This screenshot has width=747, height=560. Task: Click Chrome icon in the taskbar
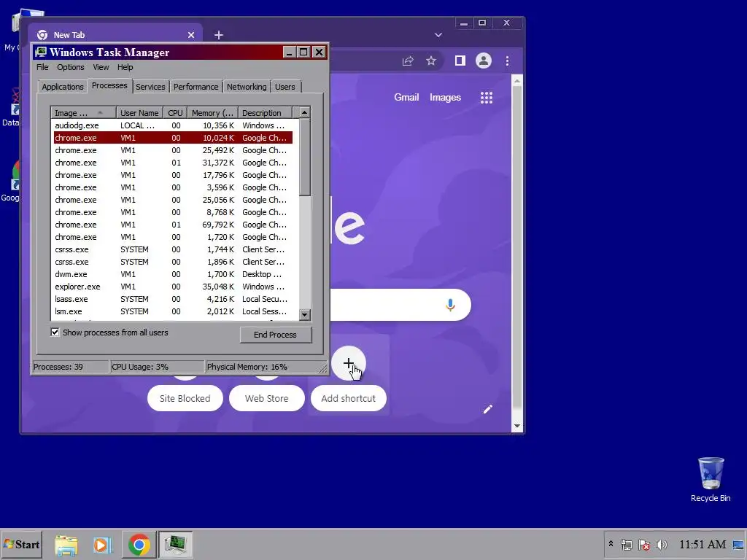pyautogui.click(x=139, y=545)
